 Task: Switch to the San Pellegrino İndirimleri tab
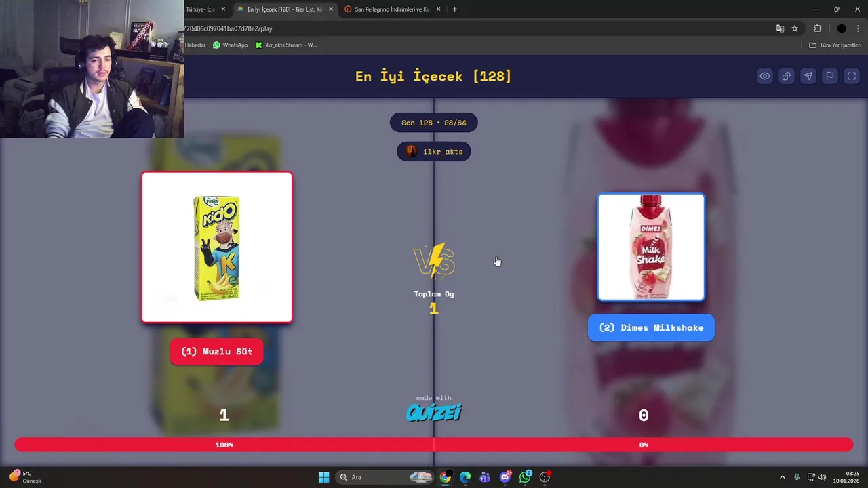pyautogui.click(x=391, y=9)
